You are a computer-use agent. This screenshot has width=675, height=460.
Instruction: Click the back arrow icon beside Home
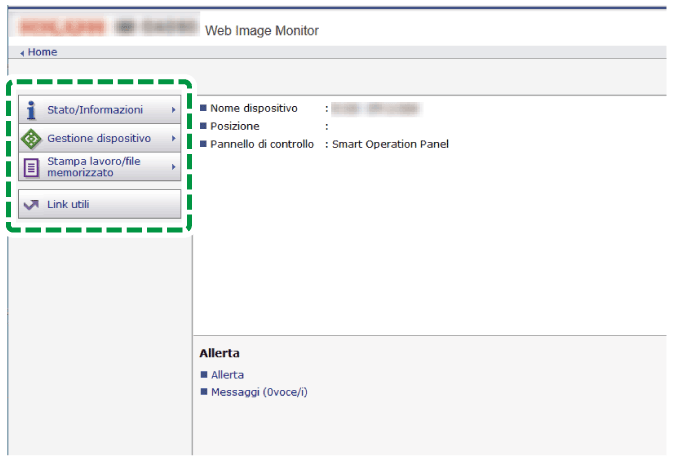(22, 53)
